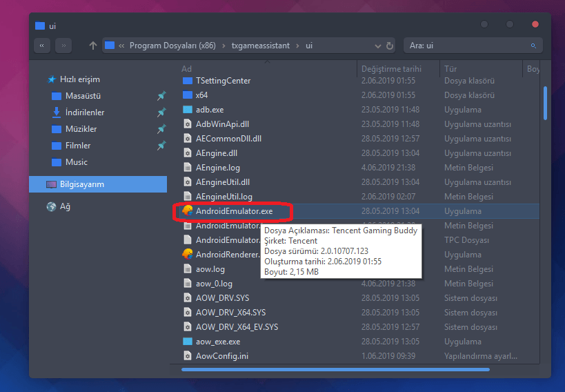Click the ui folder icon in title bar
This screenshot has height=392, width=565.
coord(39,26)
